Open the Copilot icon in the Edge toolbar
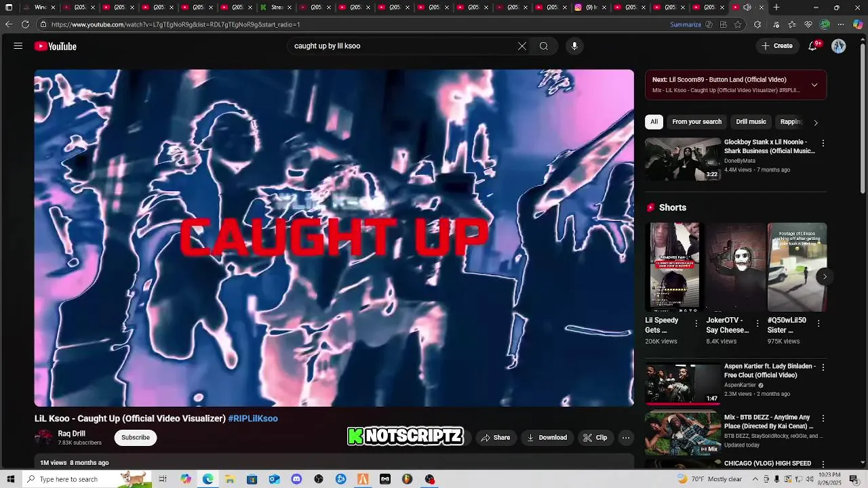This screenshot has width=868, height=488. tap(858, 24)
